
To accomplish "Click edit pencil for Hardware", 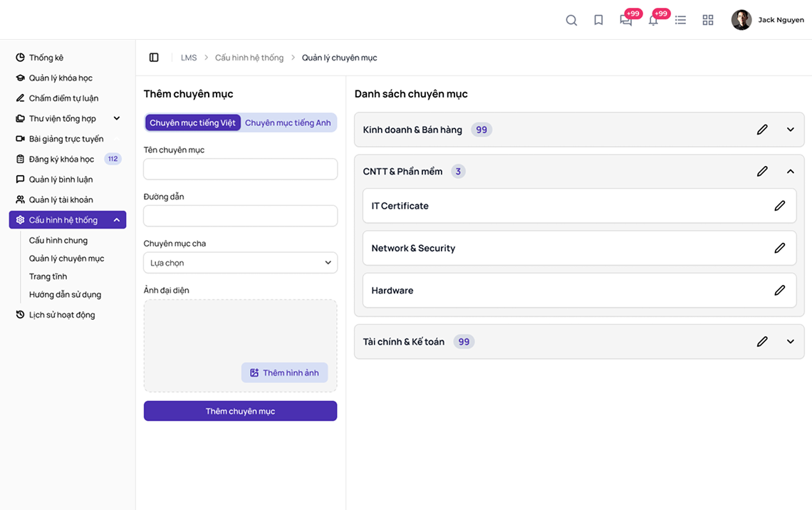I will click(x=779, y=291).
